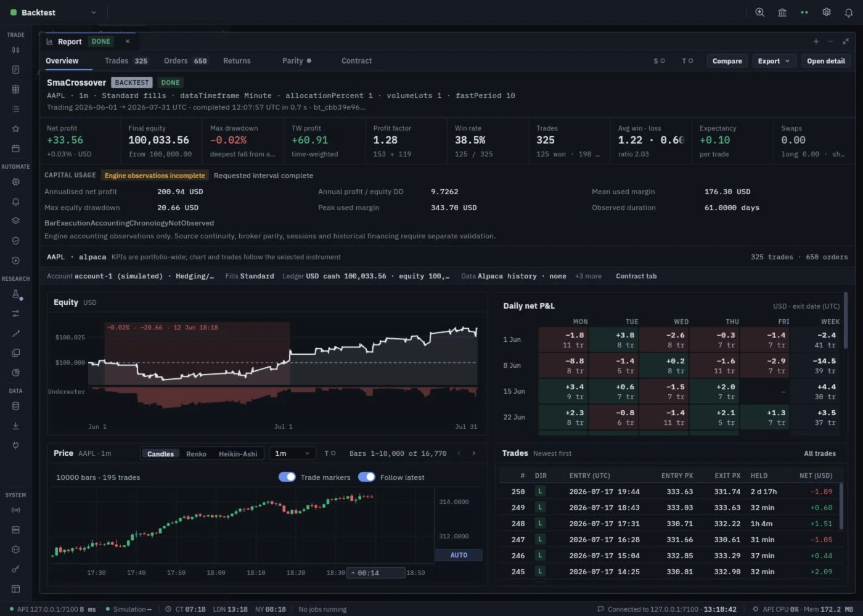Viewport: 863px width, 616px height.
Task: Toggle the Trade markers switch
Action: [287, 477]
